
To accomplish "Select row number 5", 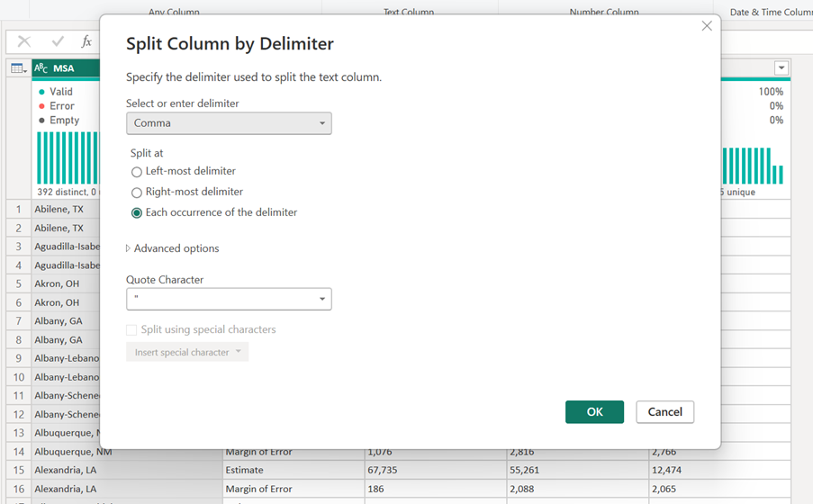I will (x=19, y=284).
